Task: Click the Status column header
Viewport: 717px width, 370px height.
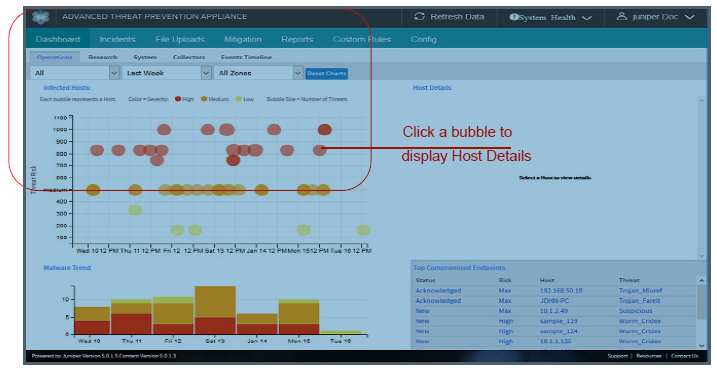Action: (425, 280)
